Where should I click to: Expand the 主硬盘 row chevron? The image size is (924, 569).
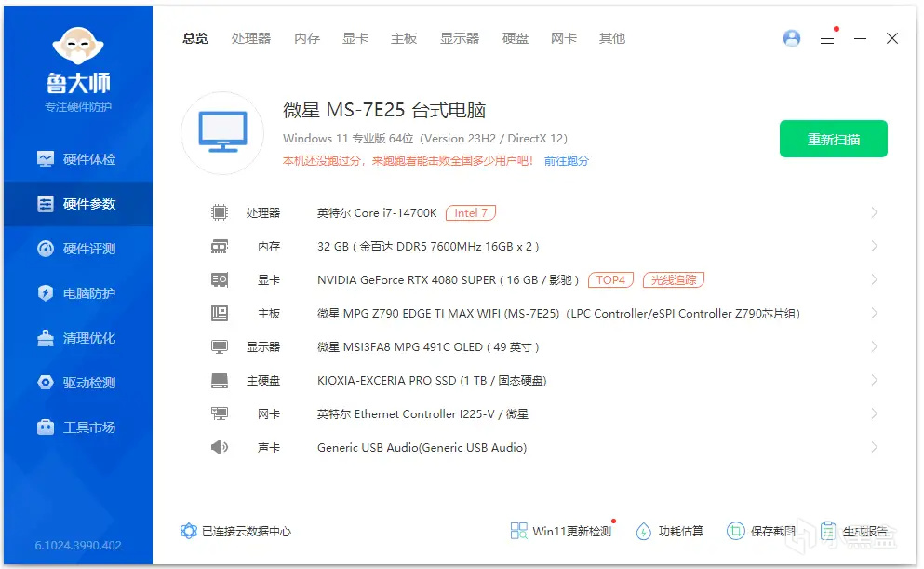[x=874, y=380]
